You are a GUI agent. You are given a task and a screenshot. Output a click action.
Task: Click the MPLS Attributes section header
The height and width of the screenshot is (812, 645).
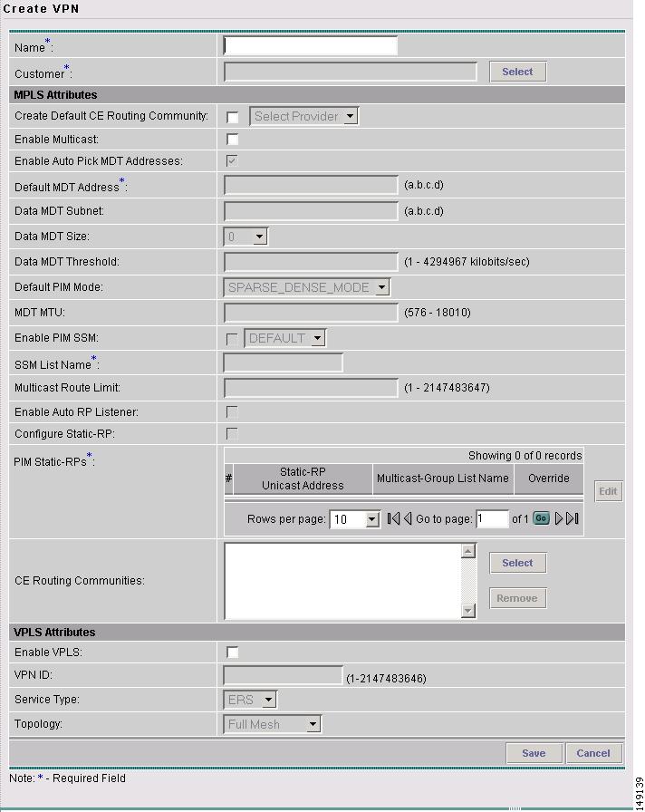click(x=317, y=95)
